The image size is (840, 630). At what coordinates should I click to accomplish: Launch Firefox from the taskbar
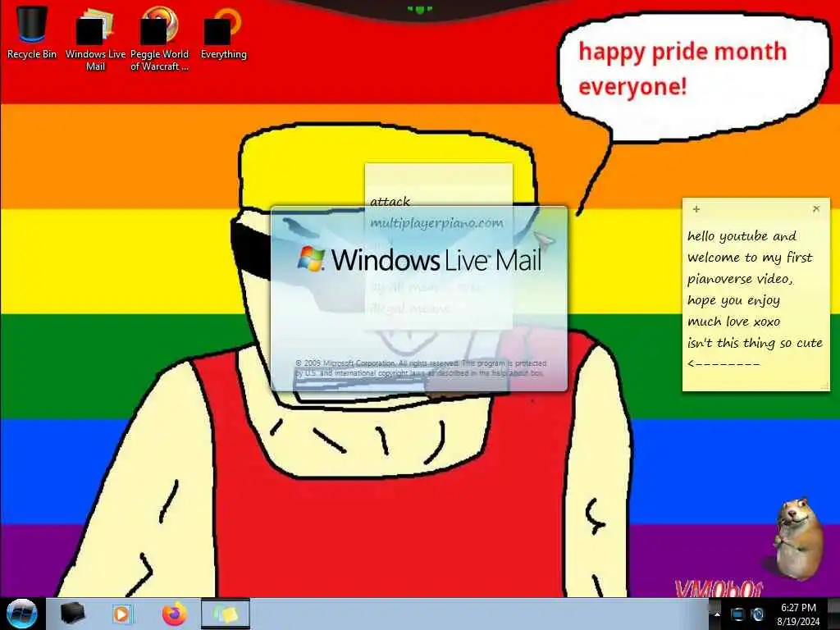[x=175, y=614]
